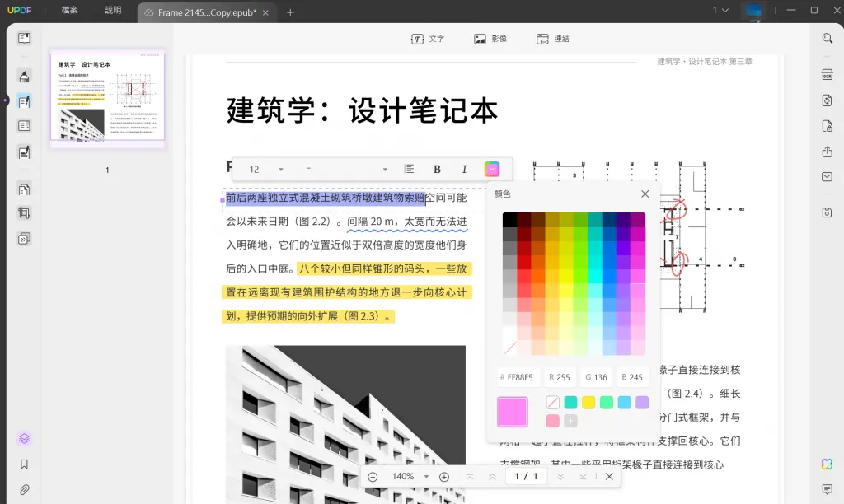Select the Crop Pages tool
The width and height of the screenshot is (844, 504).
pyautogui.click(x=24, y=213)
